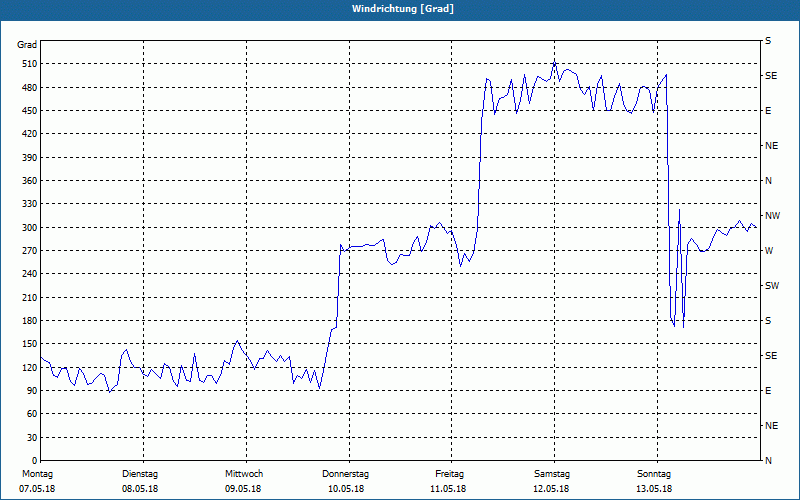Click the W compass label on right axis
The width and height of the screenshot is (800, 500).
click(x=769, y=251)
